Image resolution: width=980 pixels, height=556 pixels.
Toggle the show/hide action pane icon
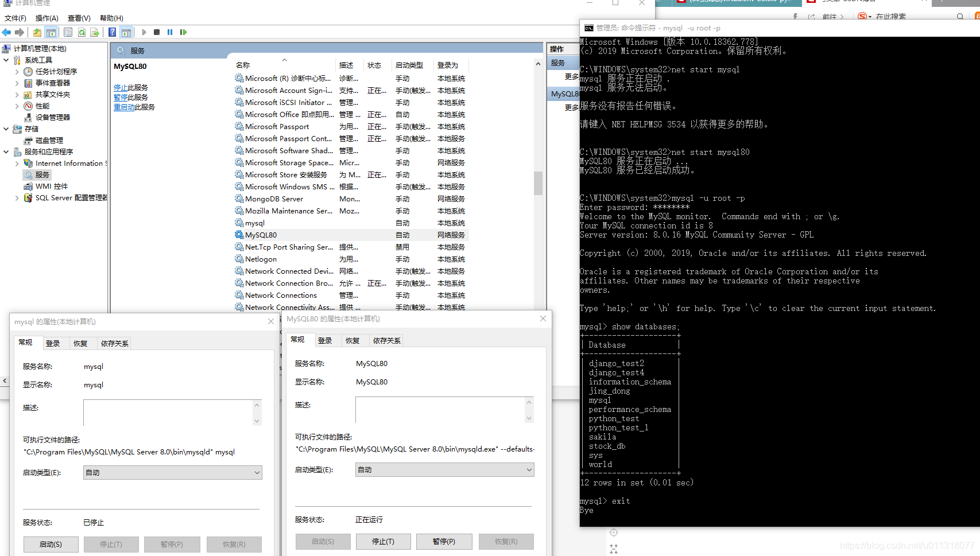pyautogui.click(x=126, y=32)
